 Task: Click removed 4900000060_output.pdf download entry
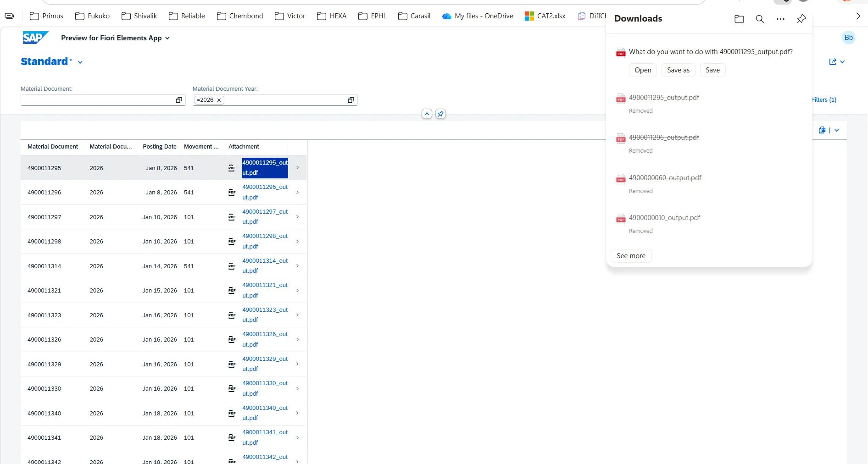pos(665,178)
